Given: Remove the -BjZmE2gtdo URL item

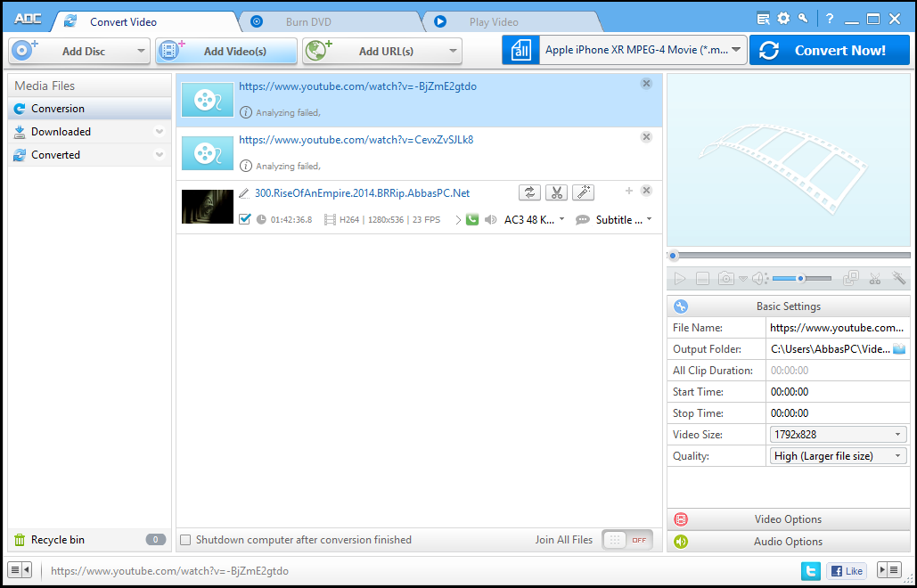Looking at the screenshot, I should [x=646, y=84].
